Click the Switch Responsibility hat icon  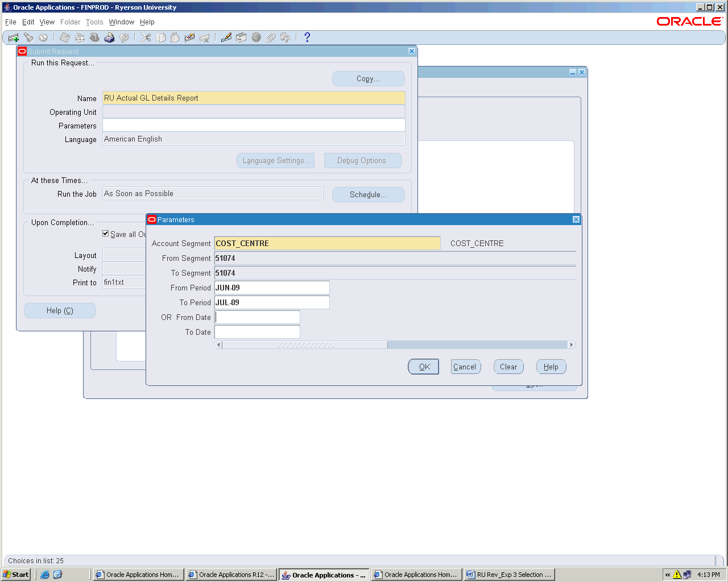[94, 38]
